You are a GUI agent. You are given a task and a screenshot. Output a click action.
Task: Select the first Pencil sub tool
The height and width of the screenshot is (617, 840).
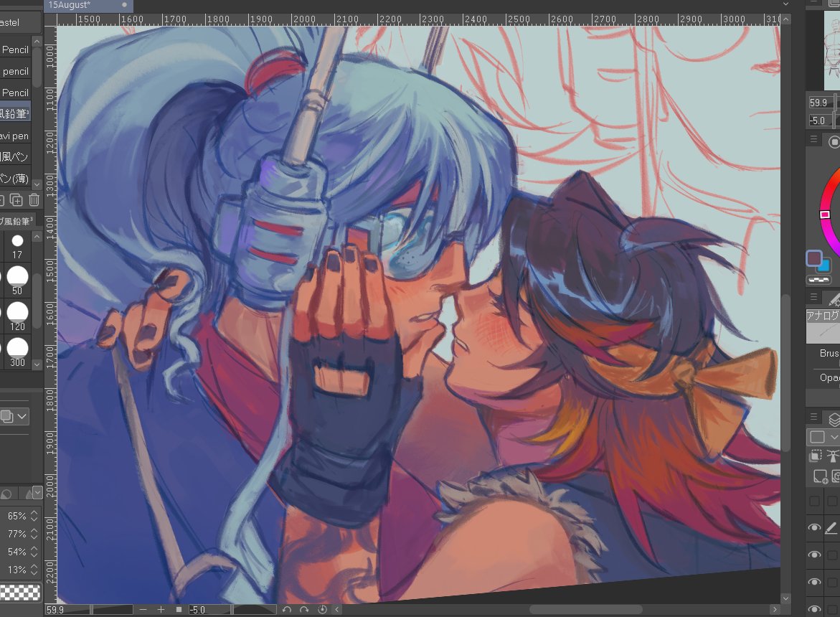pos(15,50)
